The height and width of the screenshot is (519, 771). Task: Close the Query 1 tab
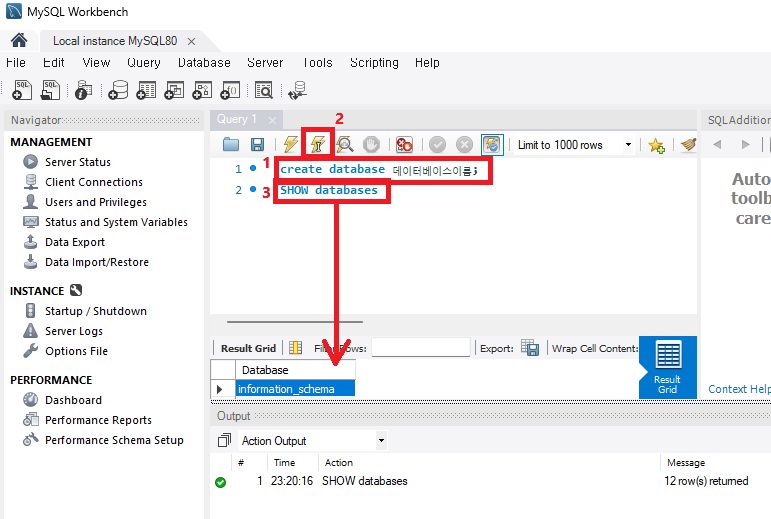pos(272,120)
